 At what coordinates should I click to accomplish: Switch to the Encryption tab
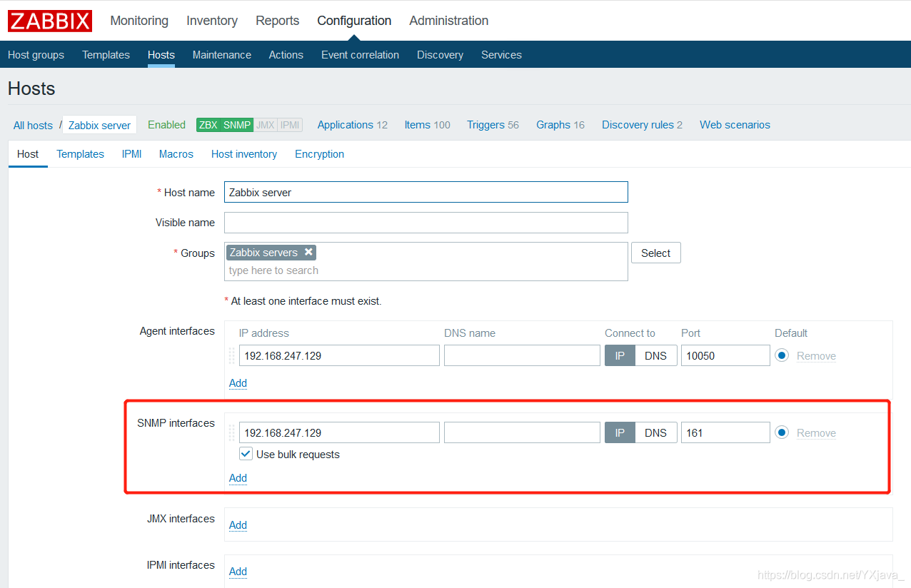319,154
